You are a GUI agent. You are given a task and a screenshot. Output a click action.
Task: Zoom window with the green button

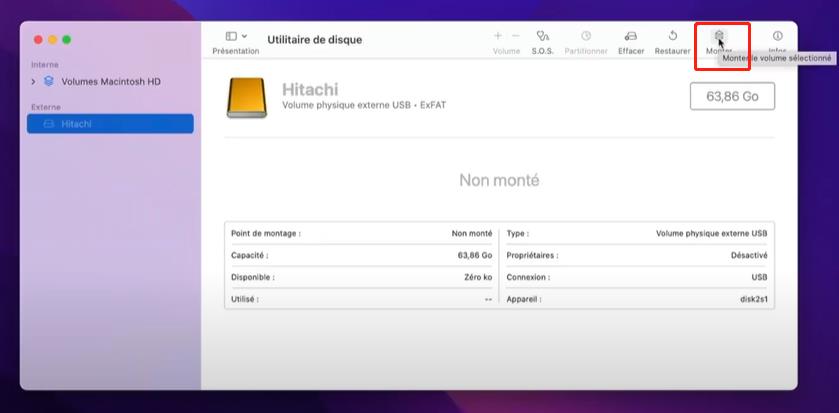[66, 40]
